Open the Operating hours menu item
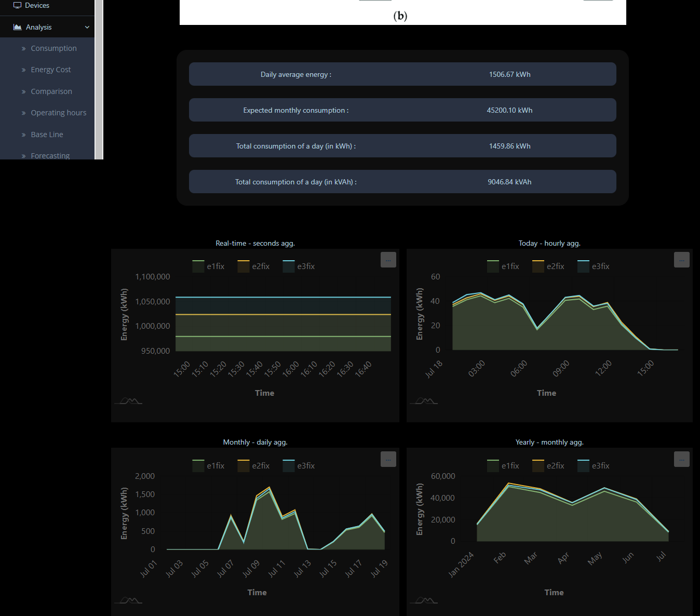The height and width of the screenshot is (616, 700). pos(58,113)
